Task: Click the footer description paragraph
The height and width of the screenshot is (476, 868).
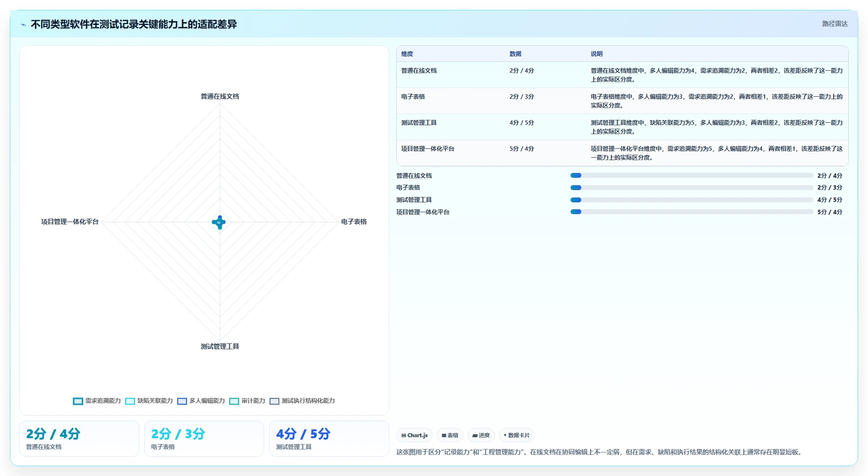Action: (x=600, y=452)
